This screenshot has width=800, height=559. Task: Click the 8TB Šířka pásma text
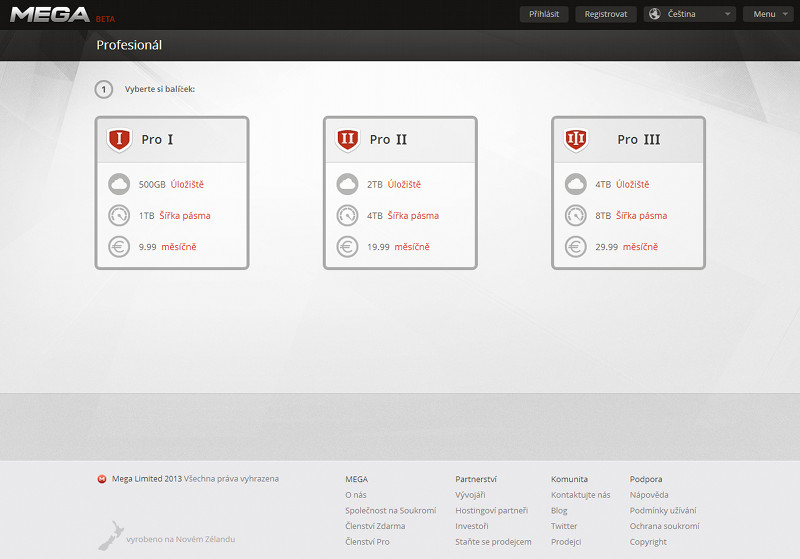631,216
